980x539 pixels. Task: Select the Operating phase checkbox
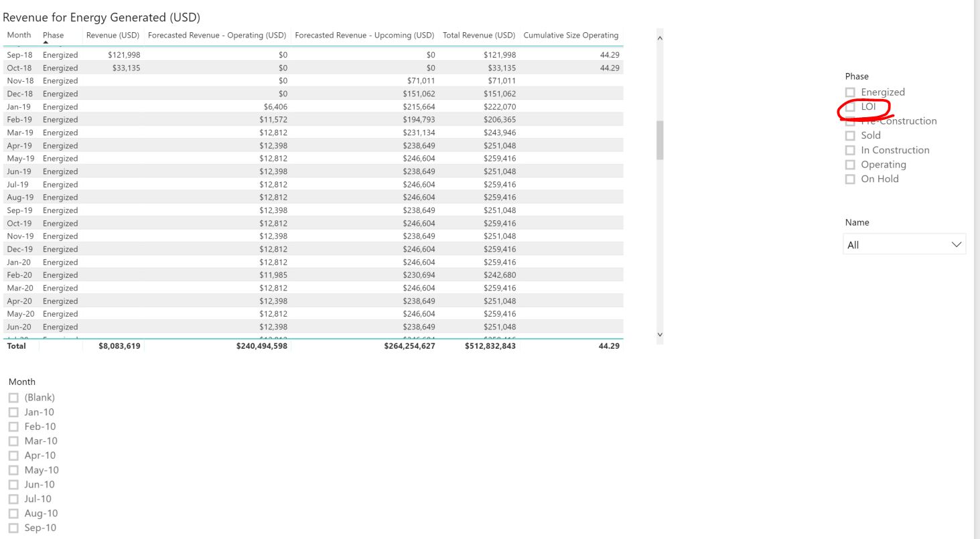(x=850, y=165)
